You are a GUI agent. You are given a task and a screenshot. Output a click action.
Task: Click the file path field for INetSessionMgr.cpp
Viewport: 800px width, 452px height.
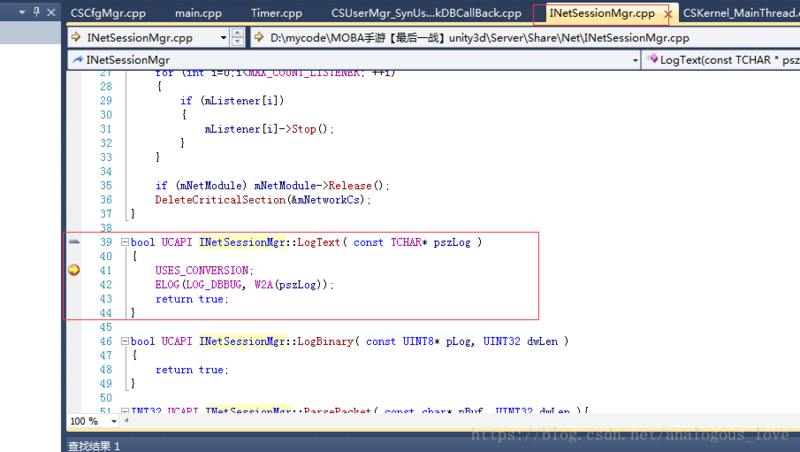tap(526, 37)
